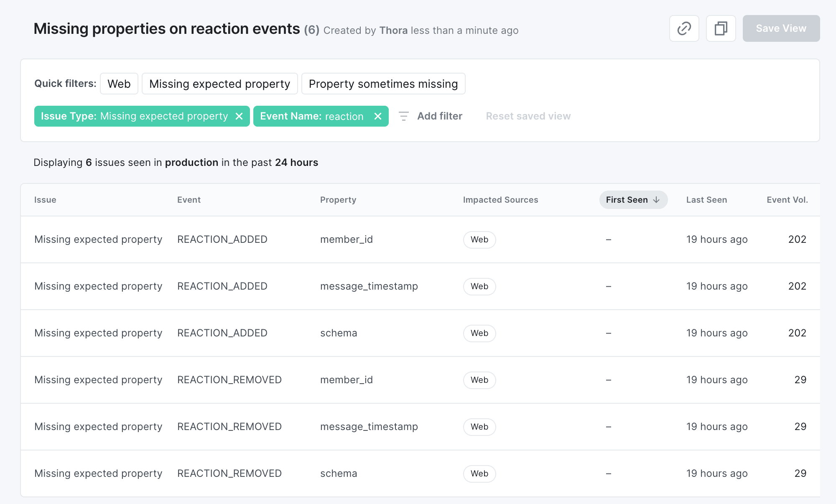The height and width of the screenshot is (504, 836).
Task: Click the Save View button
Action: [x=781, y=28]
